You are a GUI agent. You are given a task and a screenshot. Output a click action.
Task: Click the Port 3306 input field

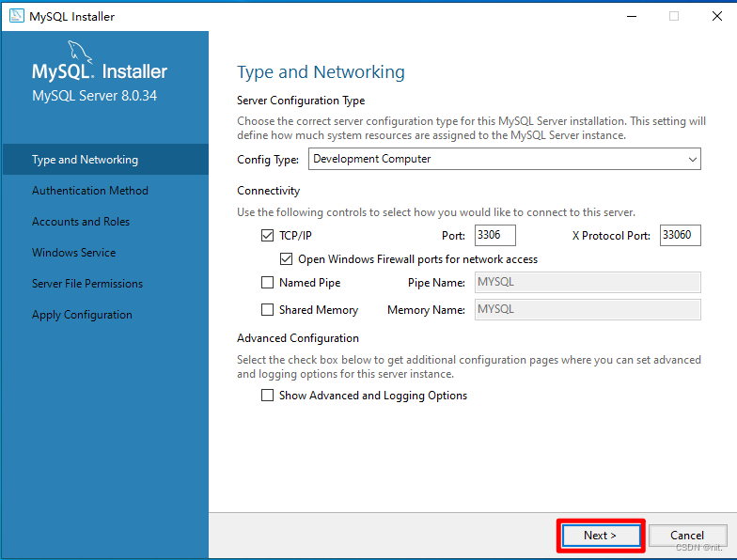[494, 235]
